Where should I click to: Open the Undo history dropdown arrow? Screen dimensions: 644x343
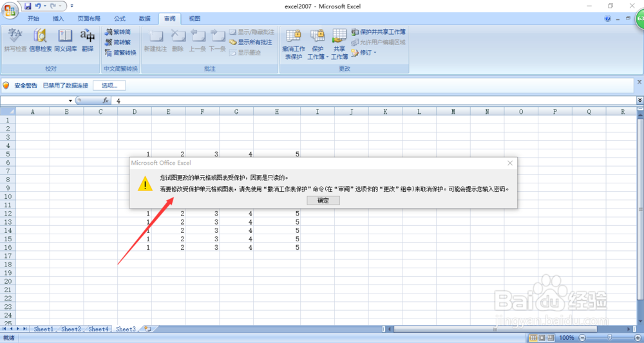tap(44, 6)
